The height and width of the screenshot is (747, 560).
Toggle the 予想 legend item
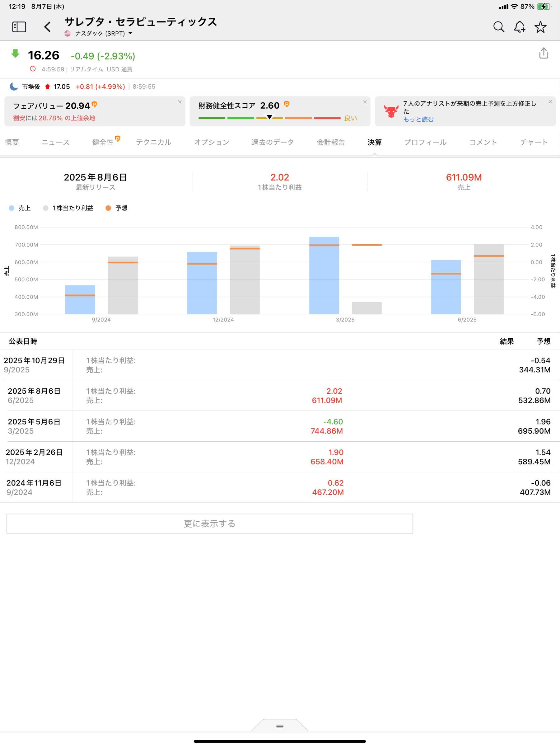pos(117,208)
